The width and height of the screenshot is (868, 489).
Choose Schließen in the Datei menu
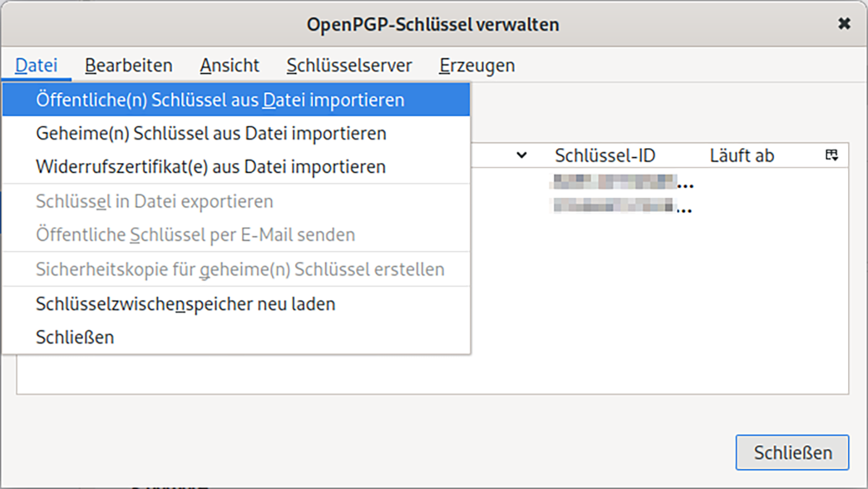(x=75, y=338)
